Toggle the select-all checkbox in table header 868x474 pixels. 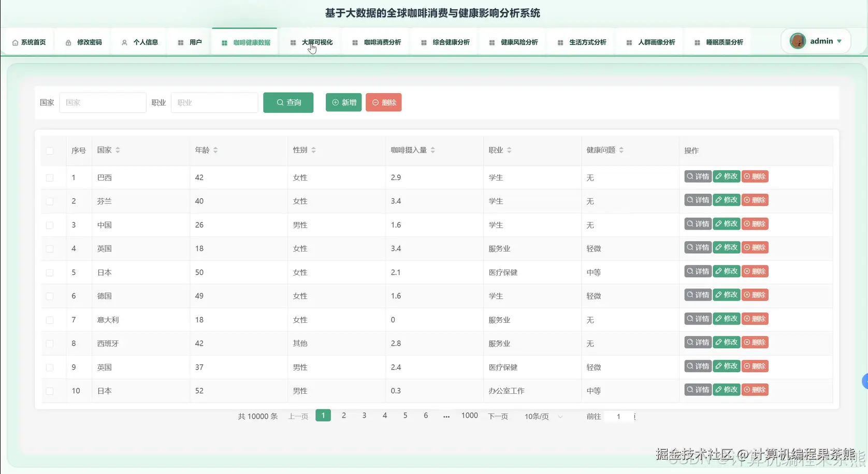tap(50, 151)
